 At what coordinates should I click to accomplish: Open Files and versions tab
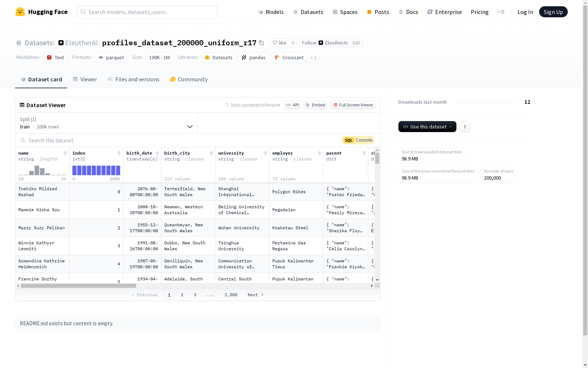pos(133,79)
